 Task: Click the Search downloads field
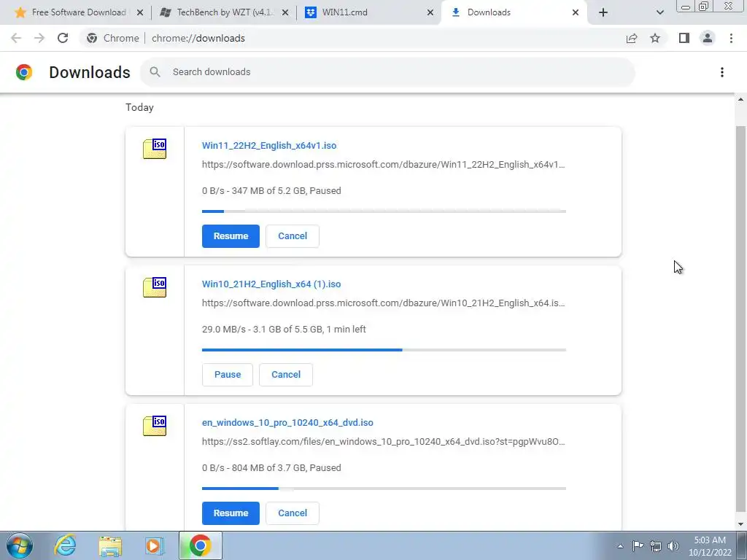tap(387, 72)
